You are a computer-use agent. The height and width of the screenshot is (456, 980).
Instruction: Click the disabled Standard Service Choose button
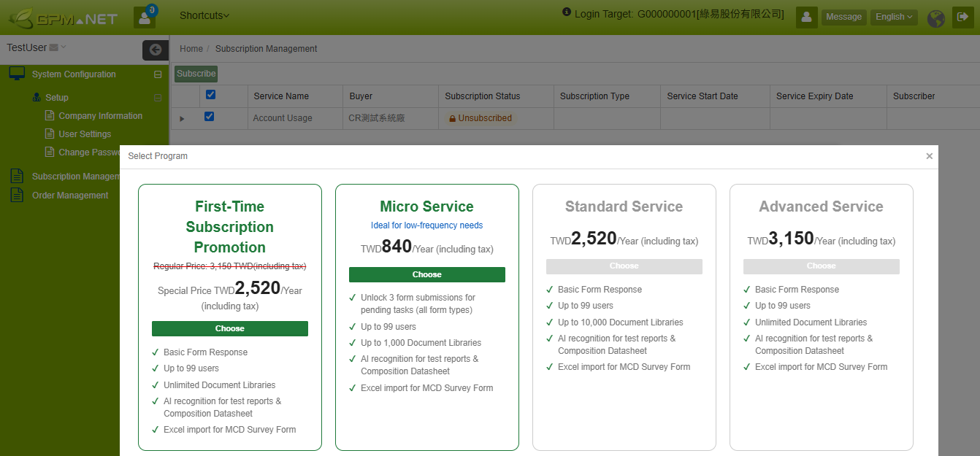point(624,266)
